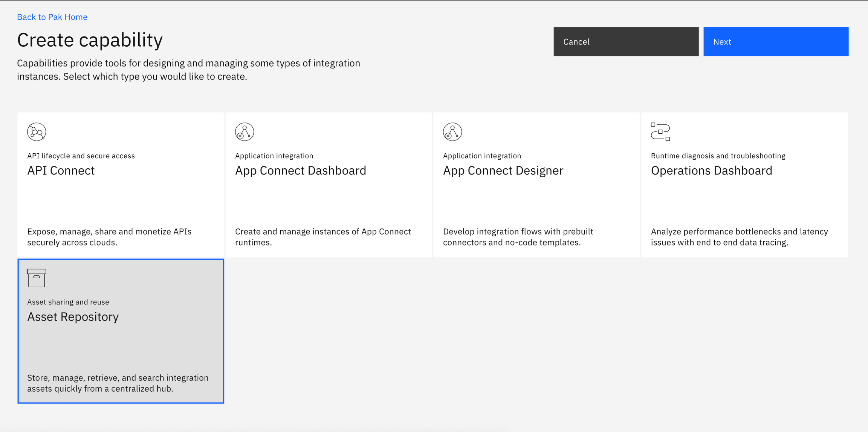This screenshot has width=868, height=432.
Task: Click the App Connect Dashboard circle icon
Action: click(x=245, y=132)
